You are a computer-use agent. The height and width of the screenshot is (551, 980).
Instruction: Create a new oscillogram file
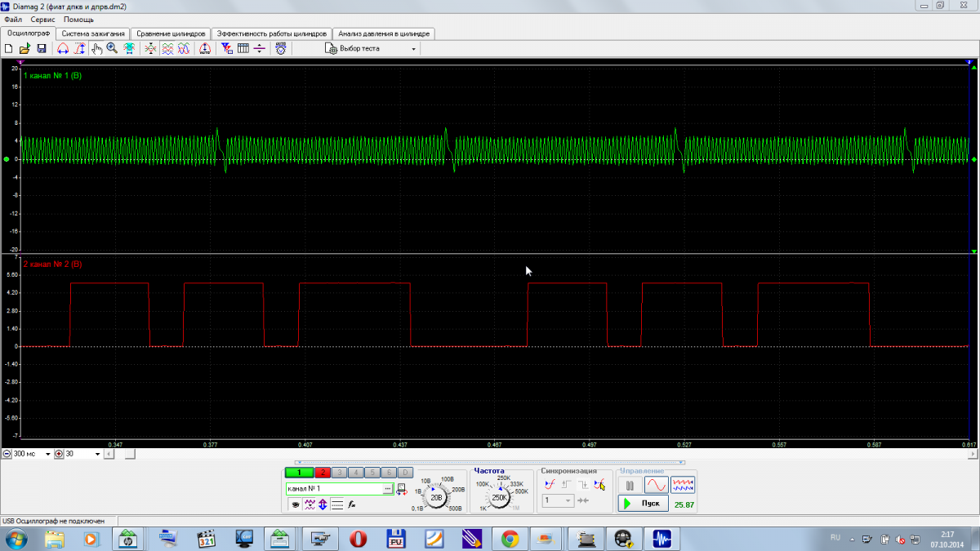(8, 49)
